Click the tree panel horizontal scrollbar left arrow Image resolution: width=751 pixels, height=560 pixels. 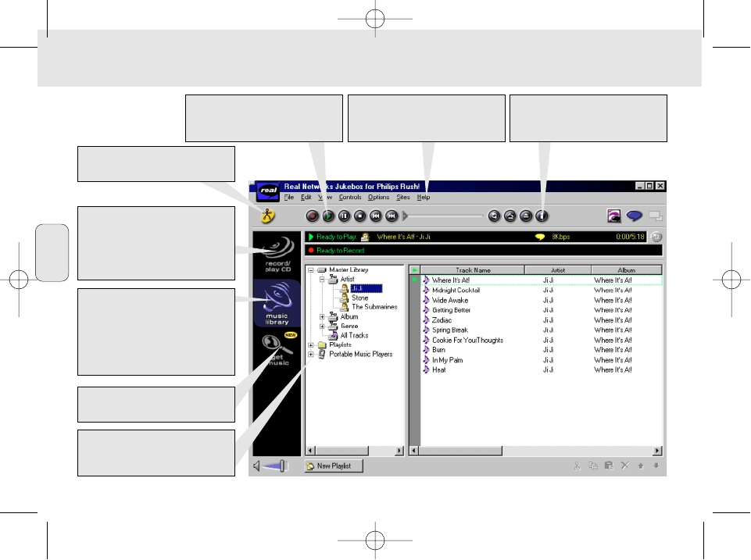(310, 451)
